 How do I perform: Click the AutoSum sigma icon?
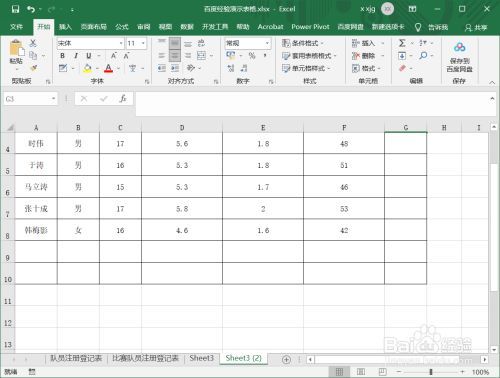tap(402, 43)
